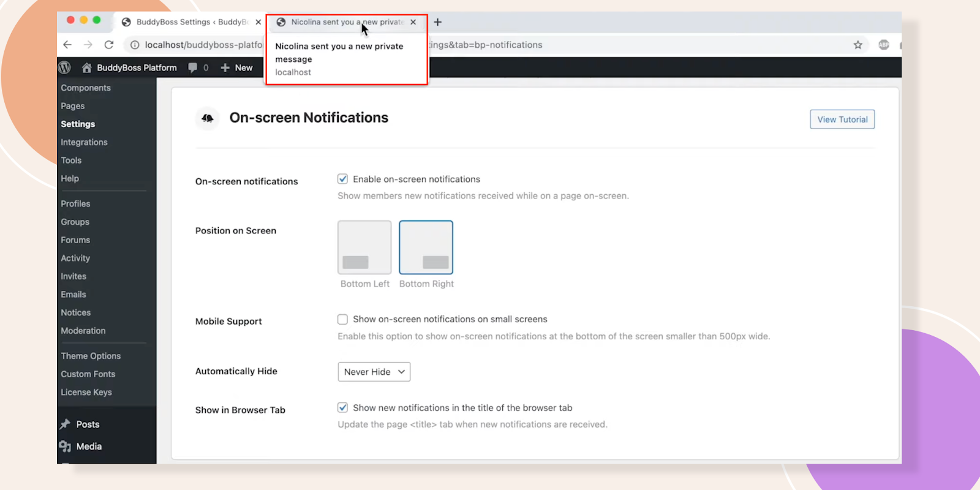Open Components in the sidebar
Image resolution: width=980 pixels, height=490 pixels.
[x=86, y=88]
